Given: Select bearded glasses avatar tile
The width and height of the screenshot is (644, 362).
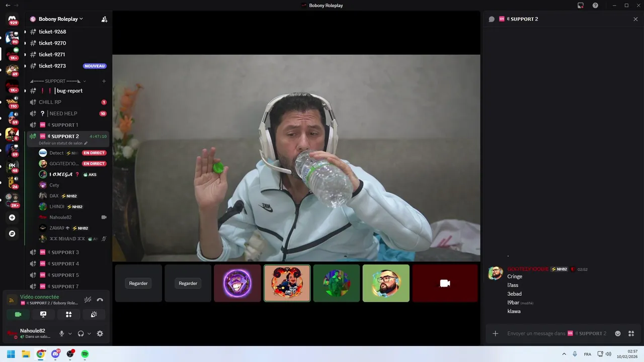Looking at the screenshot, I should pyautogui.click(x=386, y=284).
